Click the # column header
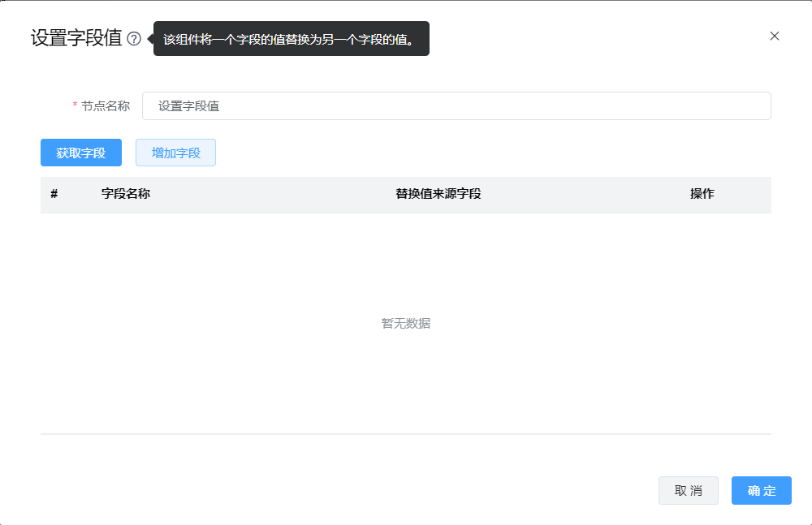The image size is (812, 525). point(54,194)
